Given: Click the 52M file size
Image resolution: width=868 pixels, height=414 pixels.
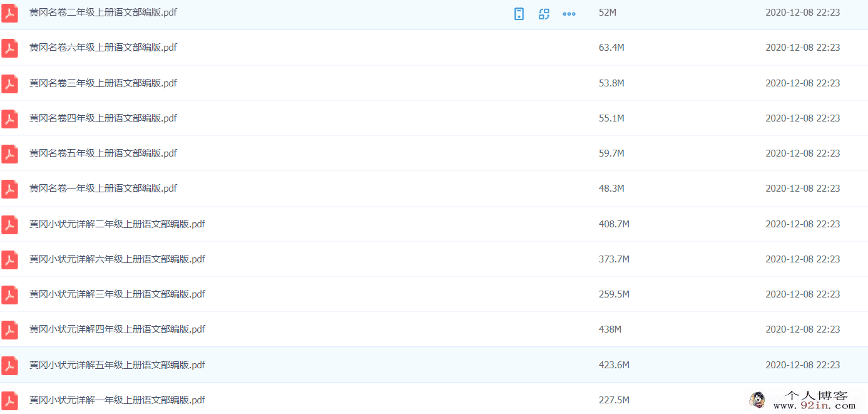Looking at the screenshot, I should click(608, 13).
